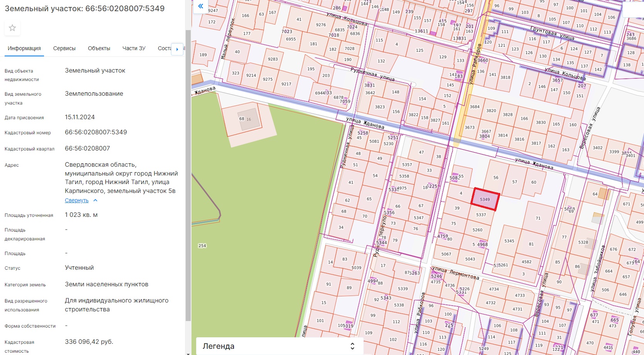Select the Части ЗУ tab
Image resolution: width=644 pixels, height=355 pixels.
pyautogui.click(x=134, y=48)
